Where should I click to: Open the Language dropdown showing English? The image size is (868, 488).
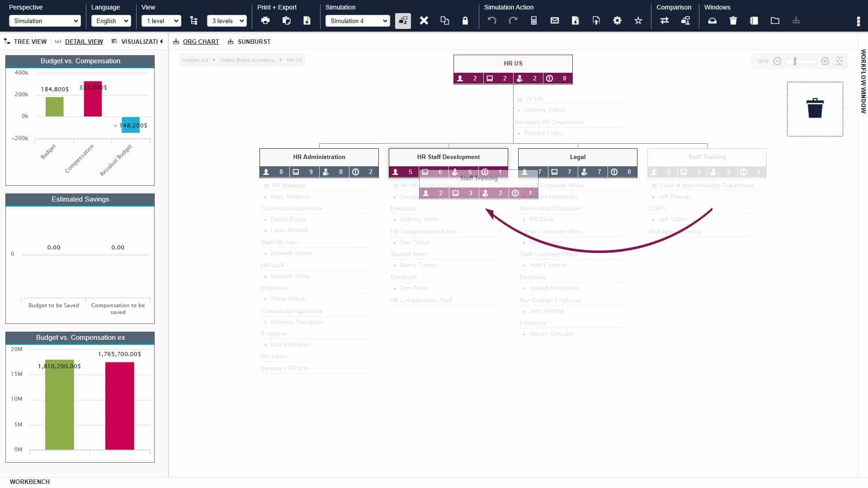coord(111,21)
